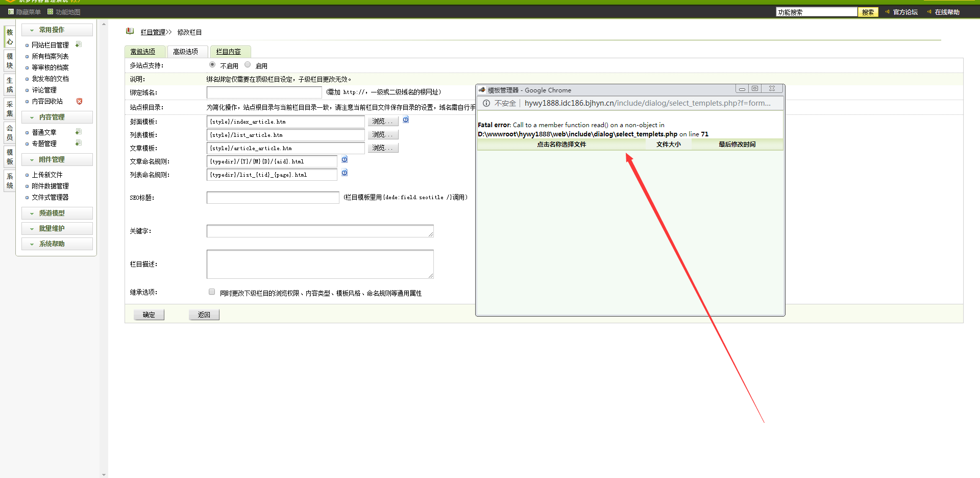The width and height of the screenshot is (980, 478).
Task: Switch to the 高级选项 tab
Action: click(186, 52)
